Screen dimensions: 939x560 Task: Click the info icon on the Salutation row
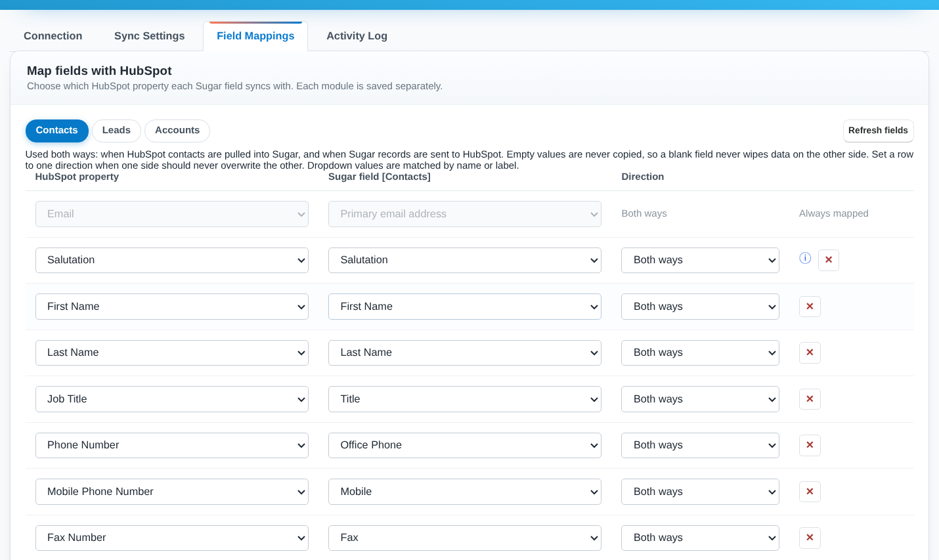click(x=805, y=258)
